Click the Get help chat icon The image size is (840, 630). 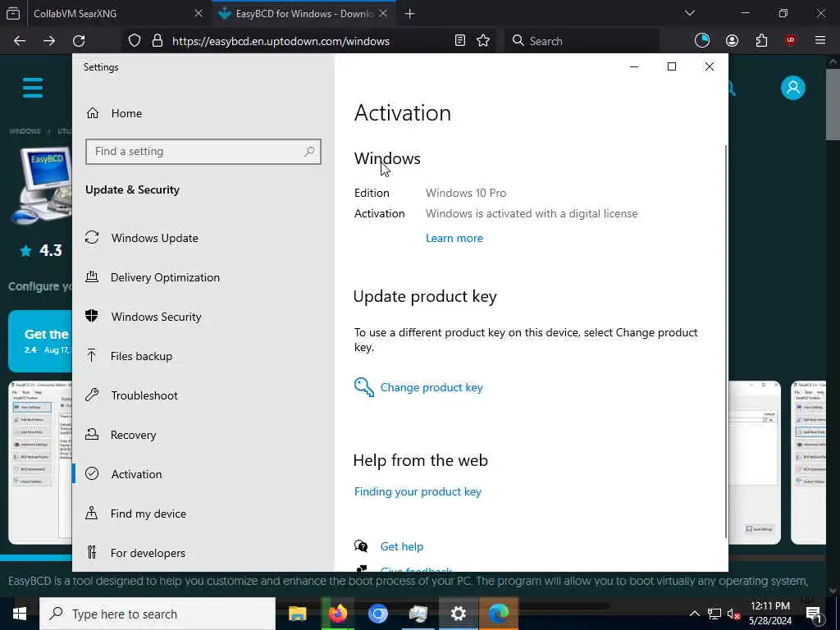pos(361,546)
